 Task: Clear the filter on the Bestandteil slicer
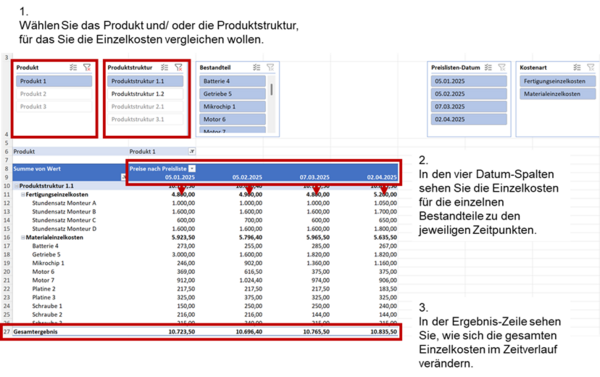270,67
